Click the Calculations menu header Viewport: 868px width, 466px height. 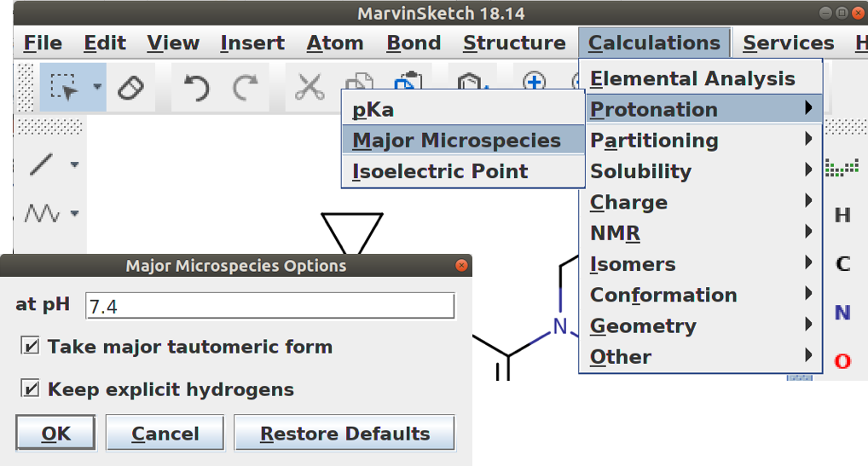[654, 43]
